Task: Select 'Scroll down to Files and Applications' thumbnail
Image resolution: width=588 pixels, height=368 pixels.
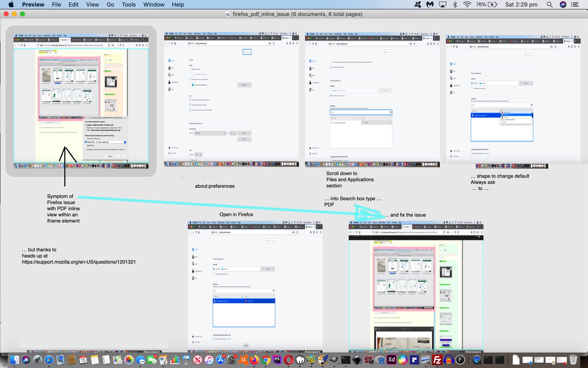Action: pyautogui.click(x=372, y=100)
